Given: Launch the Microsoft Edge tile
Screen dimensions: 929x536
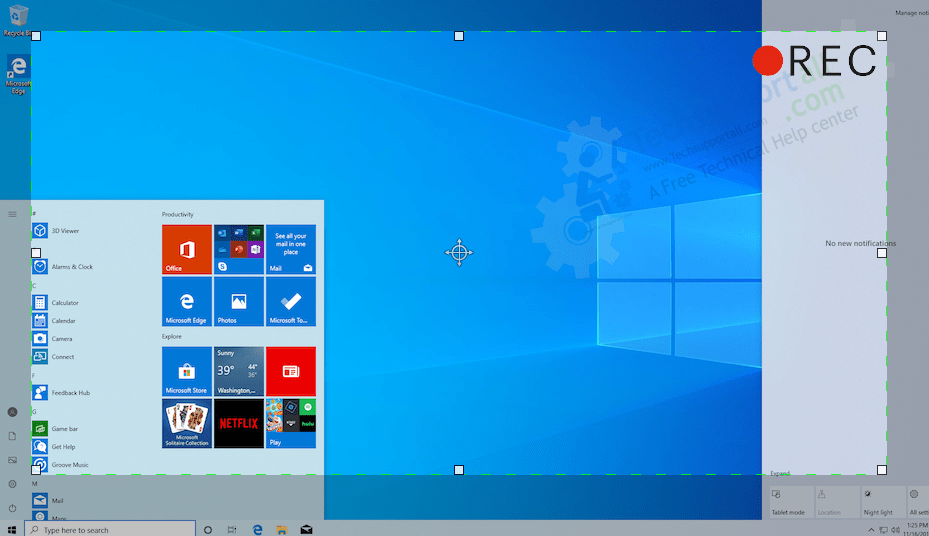Looking at the screenshot, I should pyautogui.click(x=187, y=301).
